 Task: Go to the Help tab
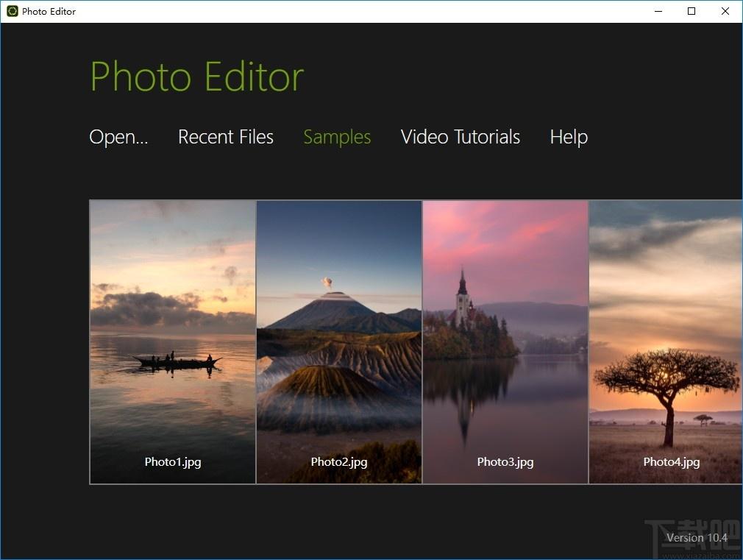pyautogui.click(x=569, y=137)
